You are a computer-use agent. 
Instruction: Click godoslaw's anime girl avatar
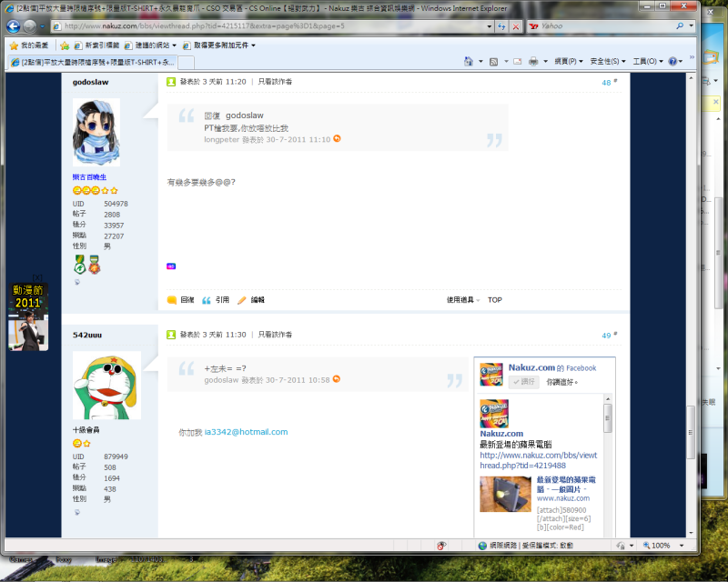click(96, 132)
